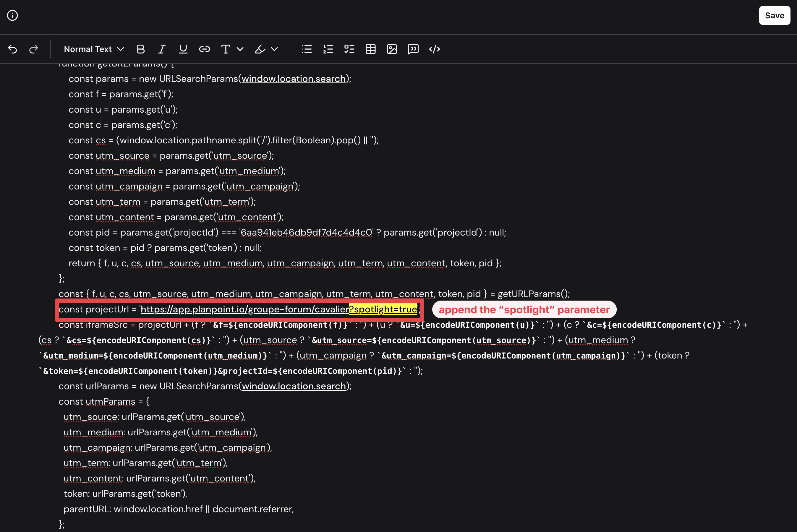Insert a table

(x=370, y=49)
